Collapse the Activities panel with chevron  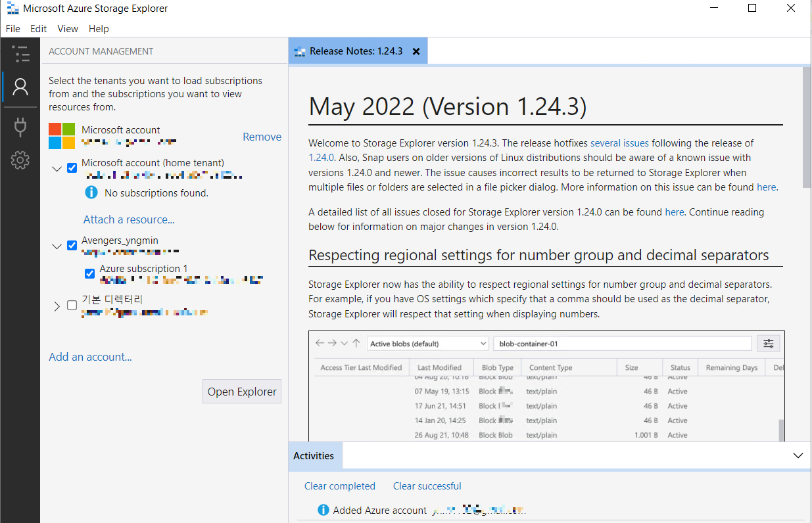pos(798,455)
